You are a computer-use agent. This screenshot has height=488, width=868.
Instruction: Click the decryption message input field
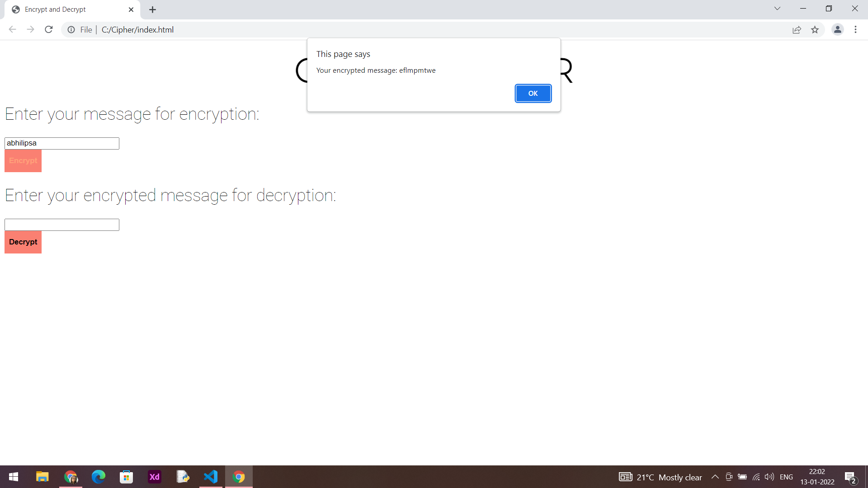(62, 225)
